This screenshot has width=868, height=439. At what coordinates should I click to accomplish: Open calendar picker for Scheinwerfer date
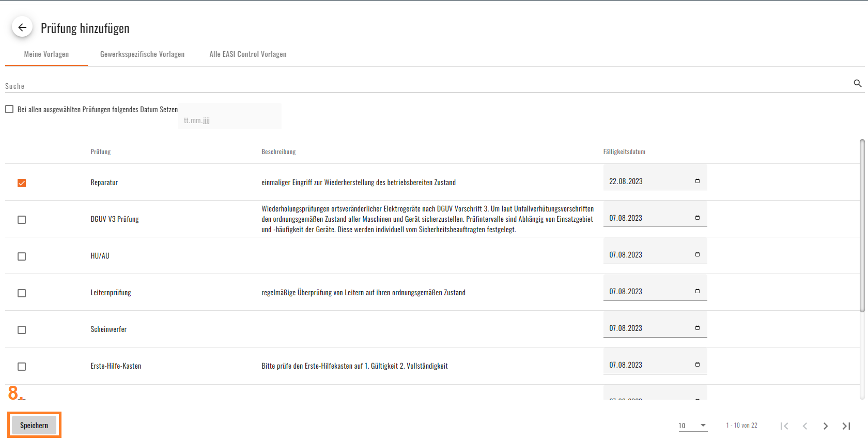point(698,328)
